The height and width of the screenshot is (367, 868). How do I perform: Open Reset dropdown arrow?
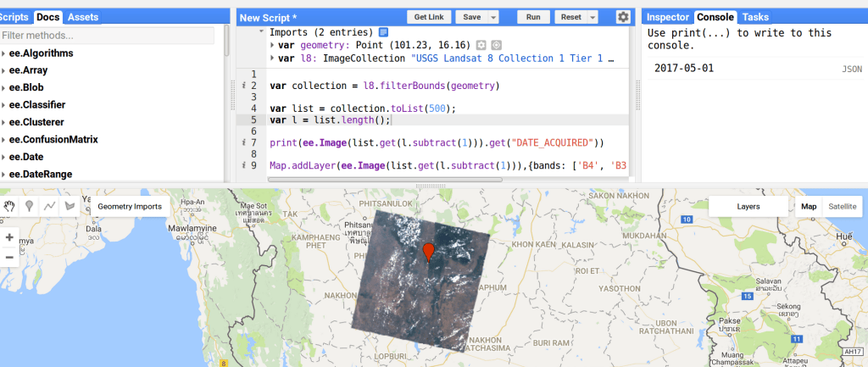coord(593,17)
